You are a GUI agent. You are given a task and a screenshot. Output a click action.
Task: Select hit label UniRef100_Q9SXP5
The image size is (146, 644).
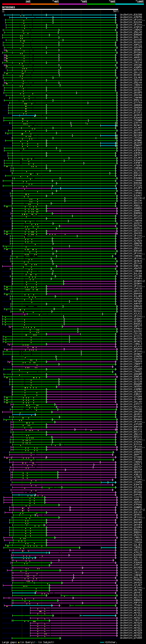(131, 47)
